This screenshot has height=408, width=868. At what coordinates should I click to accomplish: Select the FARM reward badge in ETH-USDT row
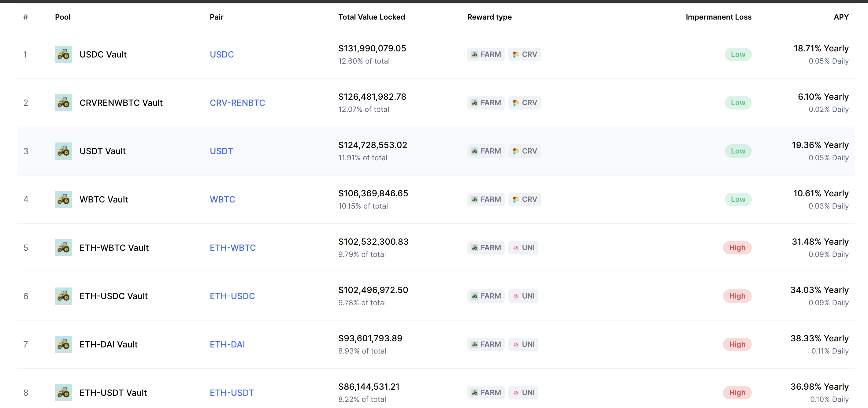tap(486, 393)
